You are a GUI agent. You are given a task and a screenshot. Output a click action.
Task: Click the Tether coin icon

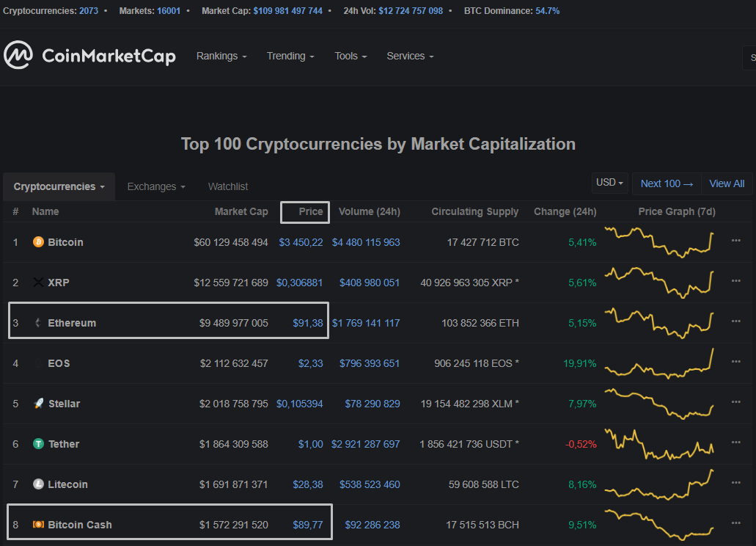click(38, 443)
